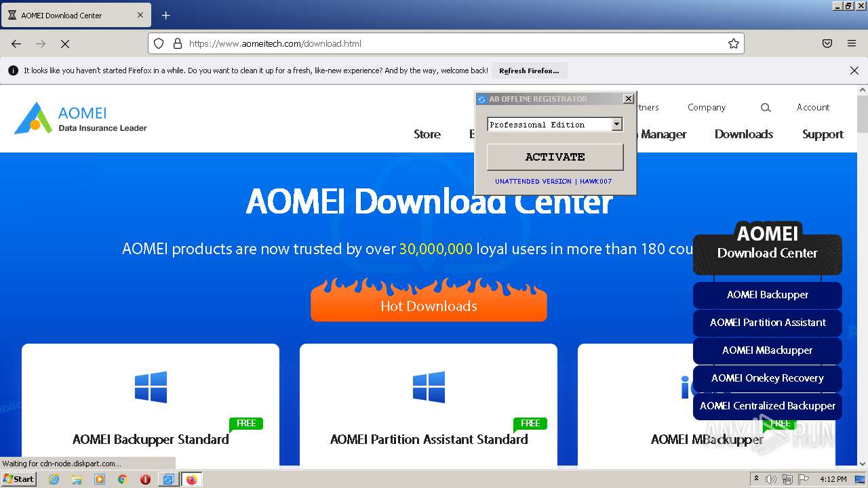Viewport: 868px width, 488px height.
Task: Open the Firefox hamburger menu
Action: pyautogui.click(x=852, y=43)
